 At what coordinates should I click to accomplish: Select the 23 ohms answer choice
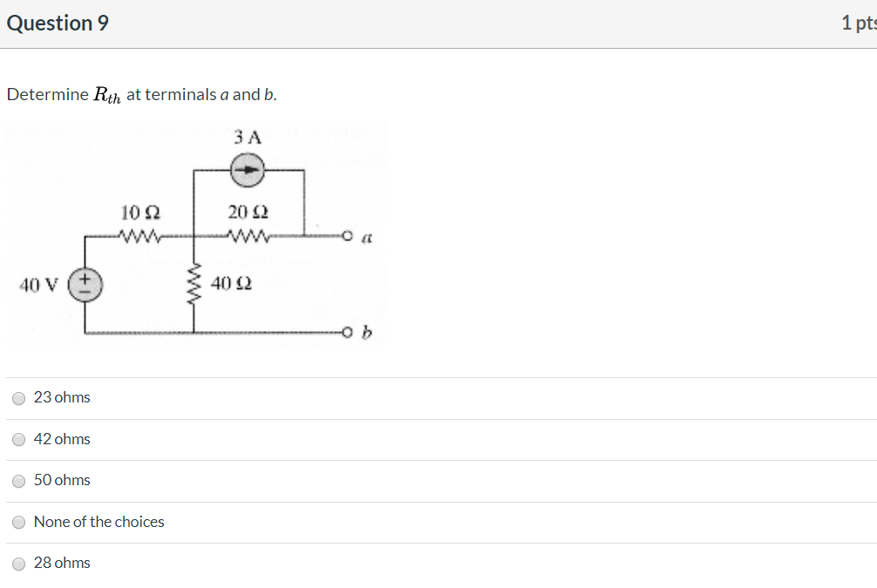18,398
